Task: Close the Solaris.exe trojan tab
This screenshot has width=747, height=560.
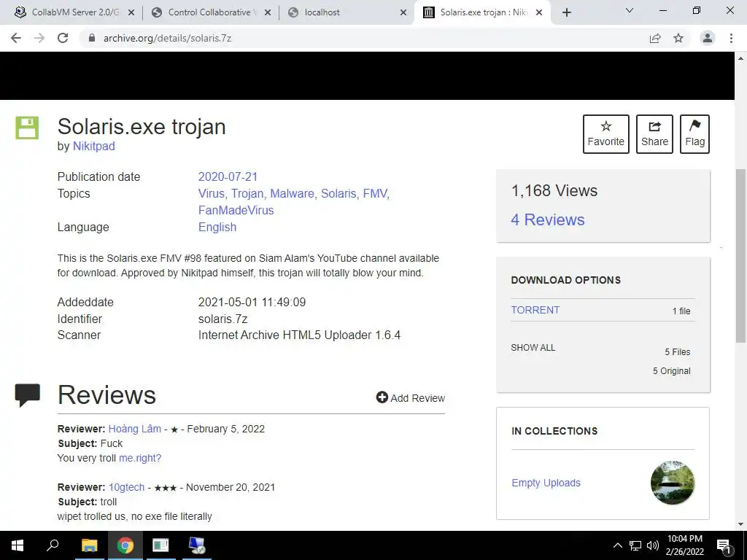Action: tap(539, 12)
